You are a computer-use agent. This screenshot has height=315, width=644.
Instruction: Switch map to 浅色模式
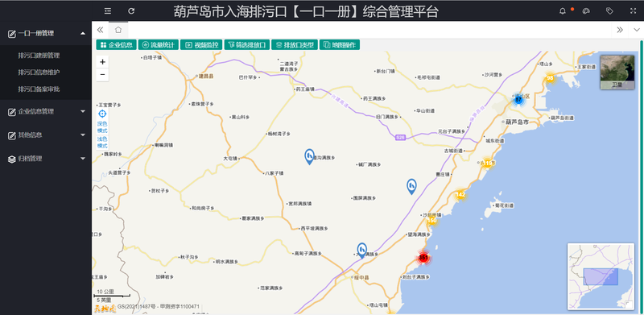coord(102,143)
